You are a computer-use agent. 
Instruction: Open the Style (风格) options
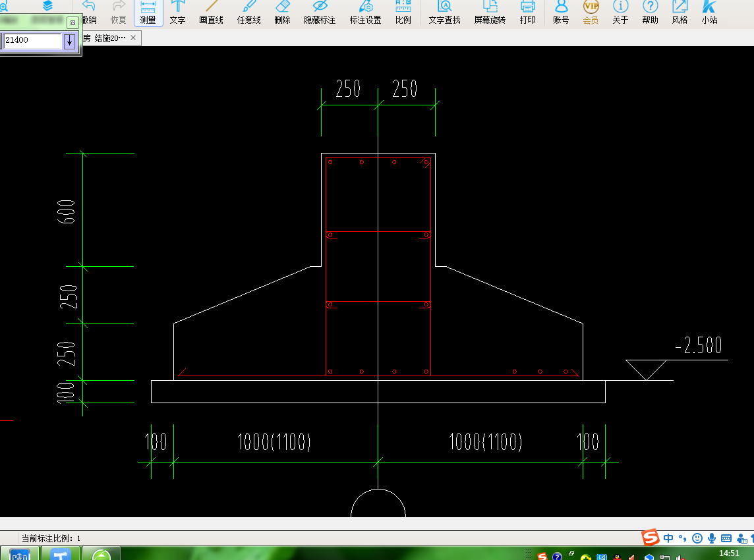pyautogui.click(x=680, y=13)
